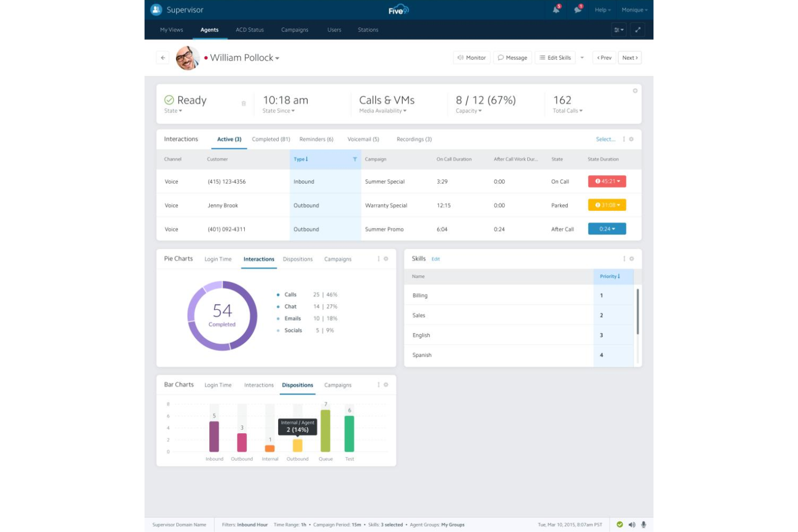Open the Reminders (6) tab
798x532 pixels.
tap(317, 140)
